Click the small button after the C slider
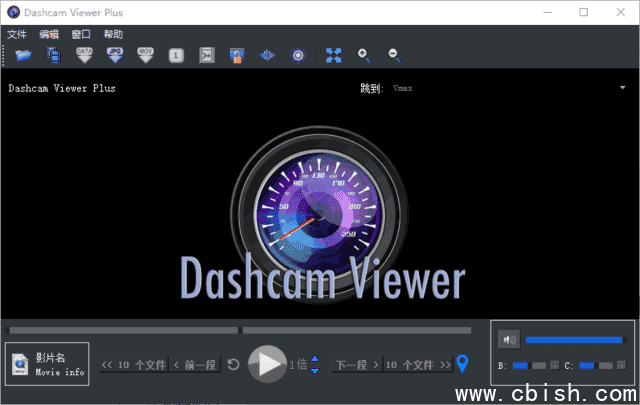Viewport: 640px width, 405px height. point(621,365)
